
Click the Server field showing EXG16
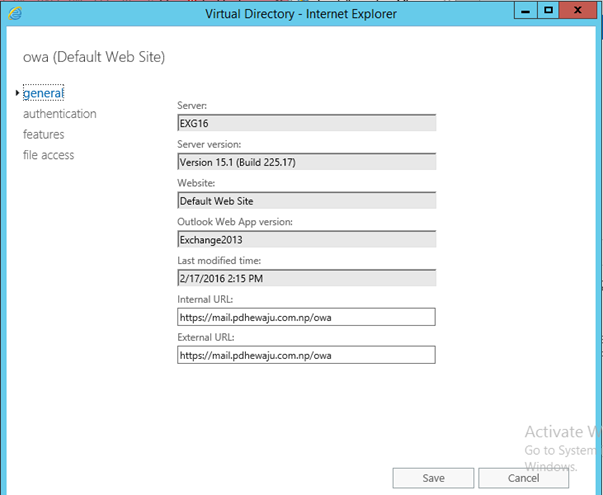pos(305,123)
